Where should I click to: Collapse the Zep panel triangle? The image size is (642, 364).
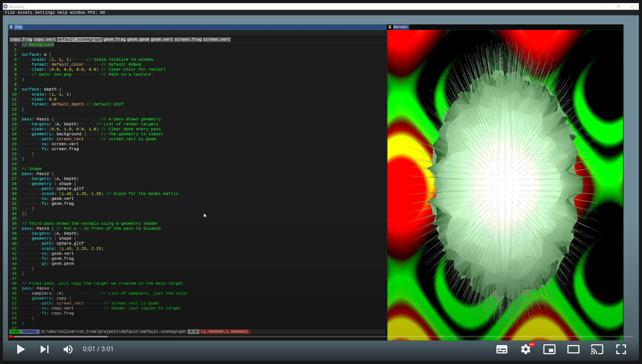11,27
